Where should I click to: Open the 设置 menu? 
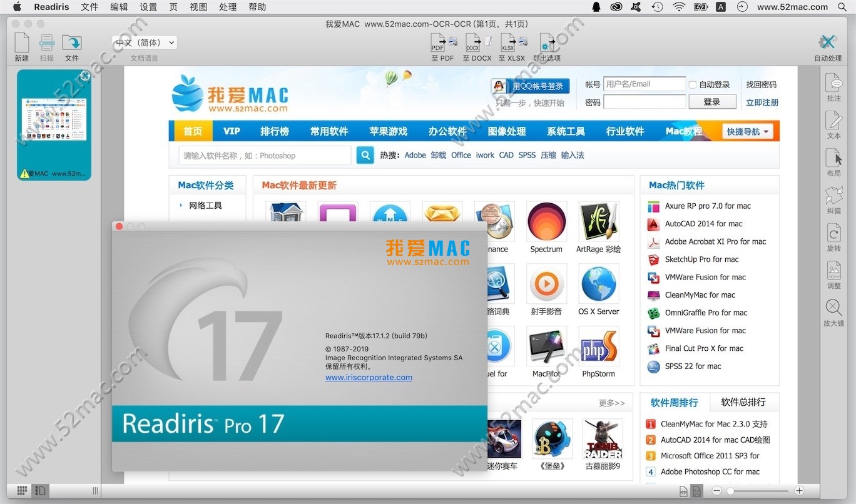coord(148,7)
